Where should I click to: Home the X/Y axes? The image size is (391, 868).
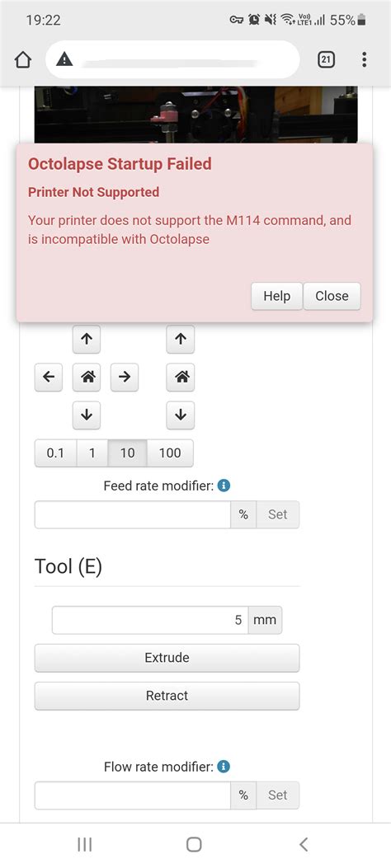[87, 377]
